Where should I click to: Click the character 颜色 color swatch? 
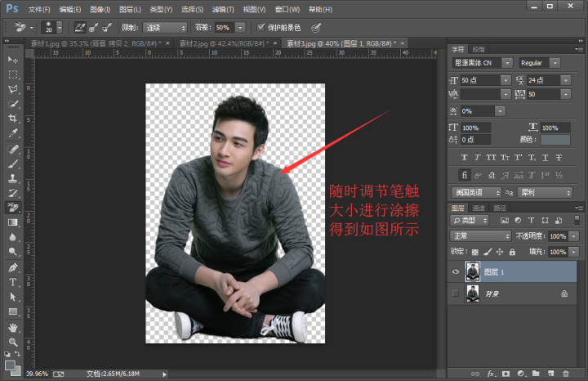[555, 140]
